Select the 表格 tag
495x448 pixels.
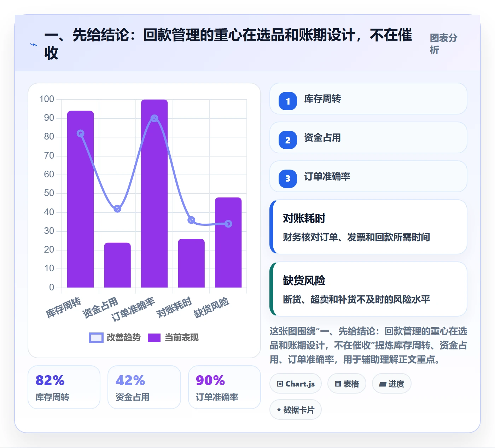click(347, 384)
